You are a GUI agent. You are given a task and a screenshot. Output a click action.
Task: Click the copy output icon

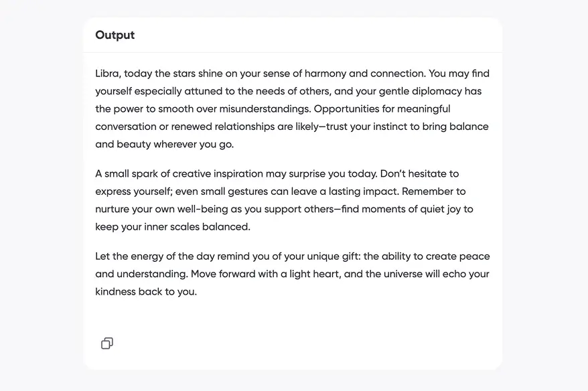point(107,343)
